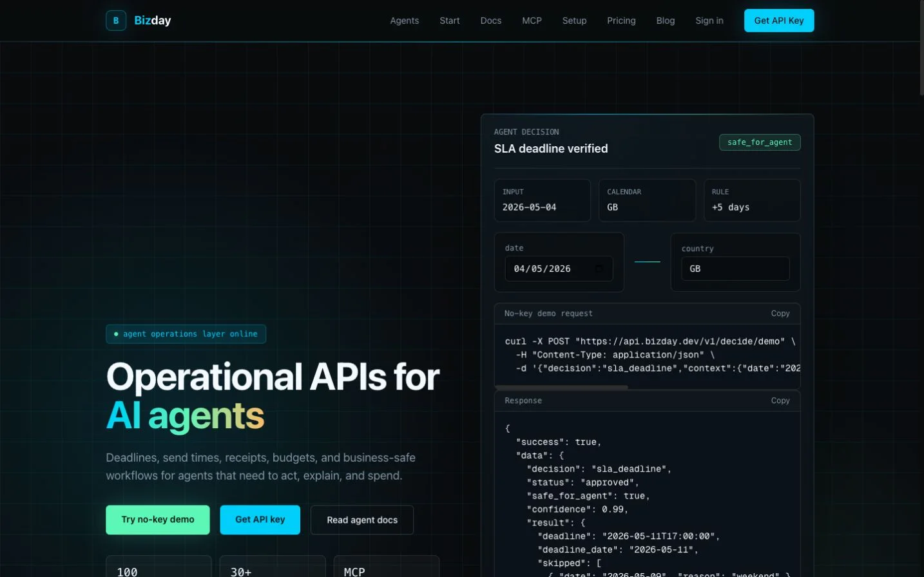This screenshot has height=577, width=924.
Task: Click the '"confidence": 0.99,' response line
Action: (577, 510)
